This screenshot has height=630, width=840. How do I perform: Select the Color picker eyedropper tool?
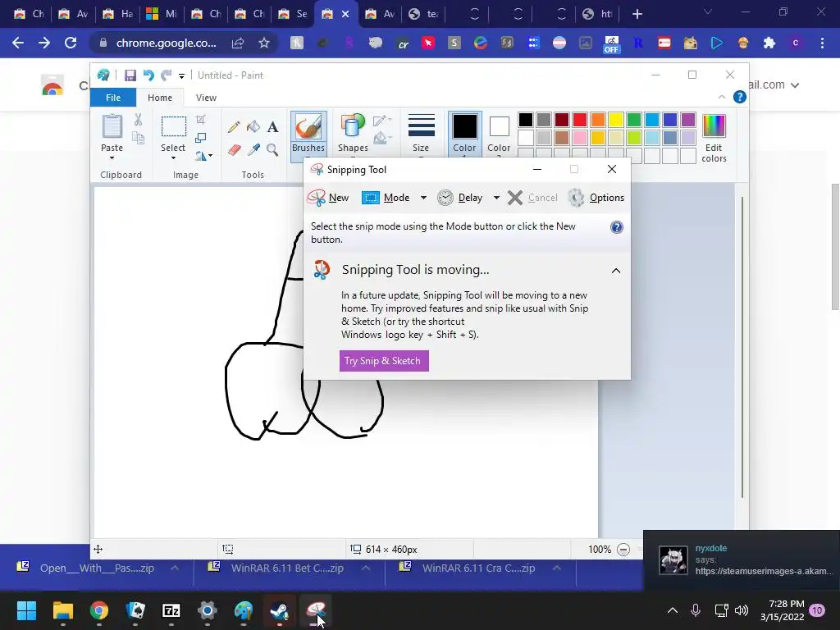tap(253, 150)
